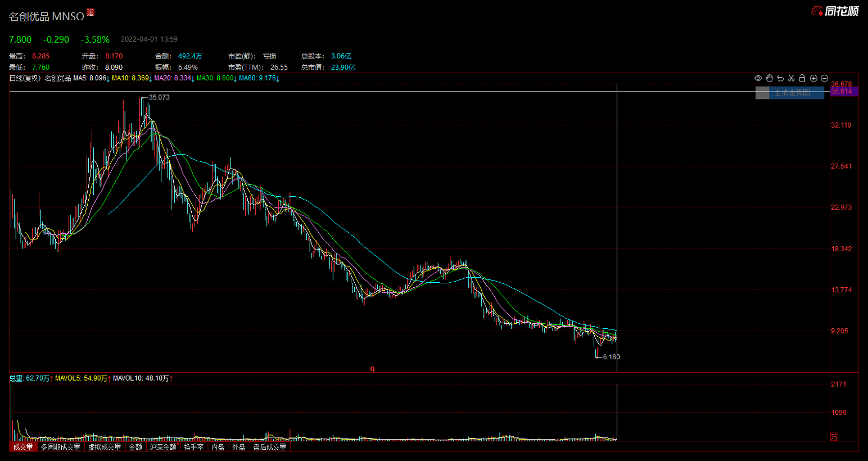This screenshot has height=461, width=868.
Task: Click the undo arrow icon
Action: pyautogui.click(x=780, y=78)
